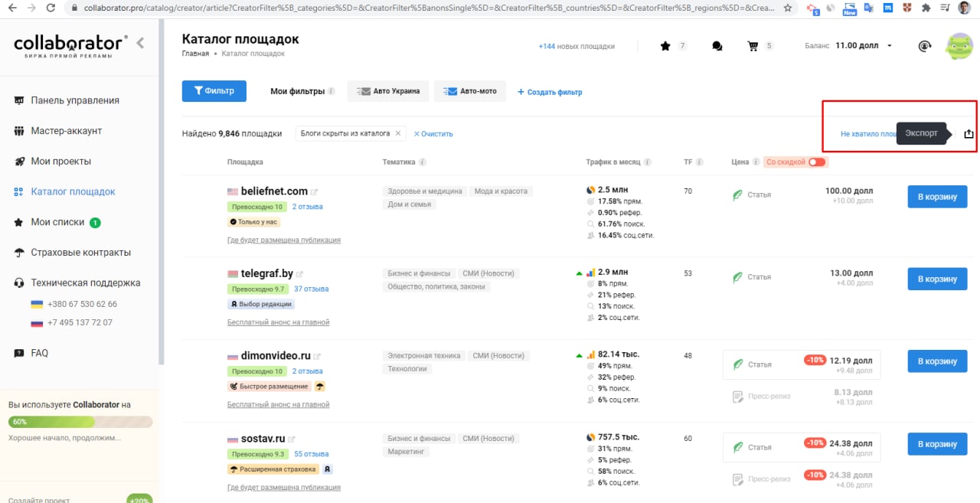Open the chat messages icon in header
980x503 pixels.
(717, 46)
